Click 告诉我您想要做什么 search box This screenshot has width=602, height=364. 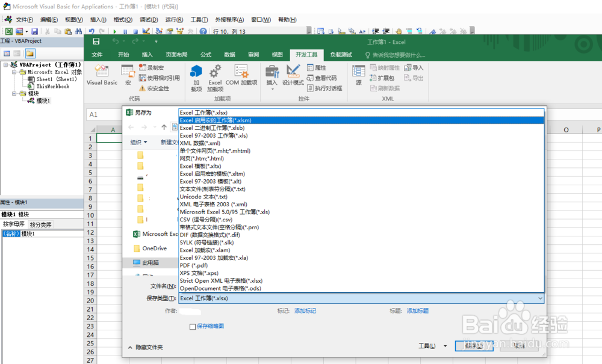point(396,55)
